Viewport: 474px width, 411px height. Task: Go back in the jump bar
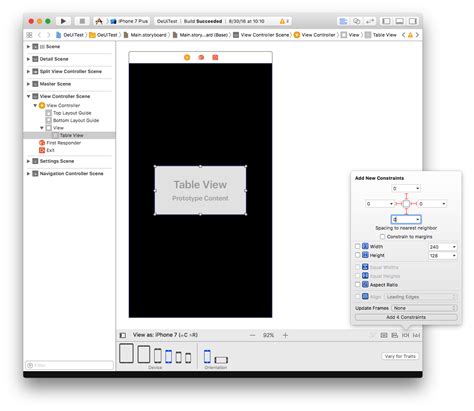click(x=39, y=35)
